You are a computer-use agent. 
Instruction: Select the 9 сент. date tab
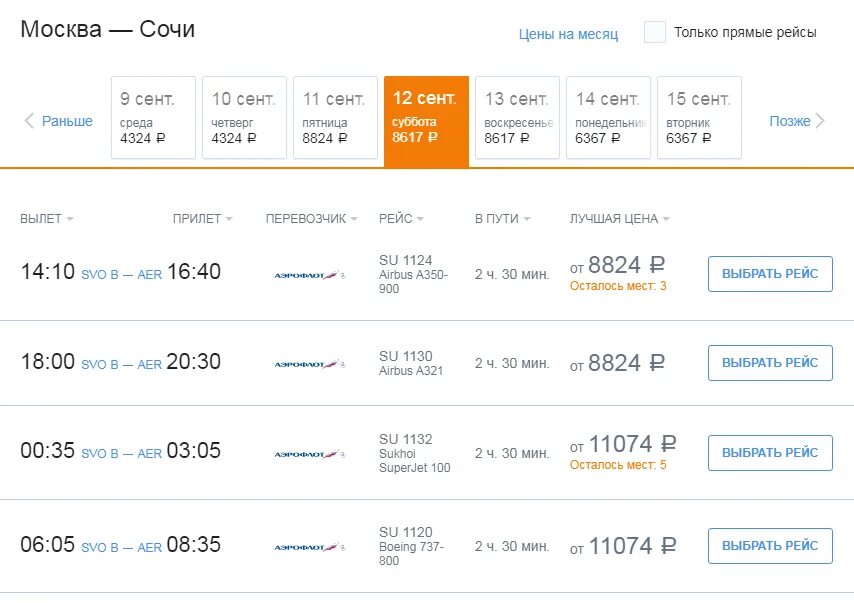(153, 117)
